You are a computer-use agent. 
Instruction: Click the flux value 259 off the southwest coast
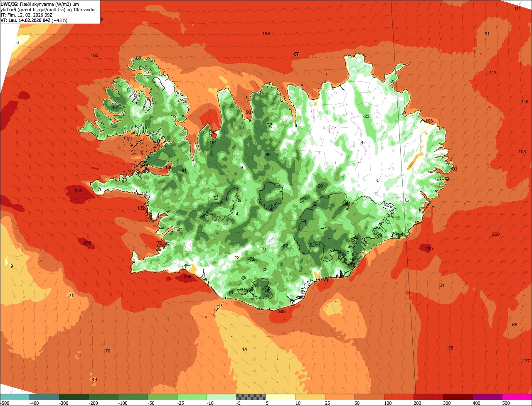pyautogui.click(x=187, y=277)
